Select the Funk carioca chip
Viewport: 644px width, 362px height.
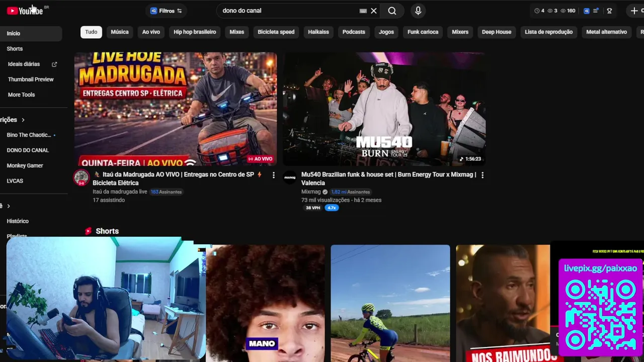tap(423, 32)
